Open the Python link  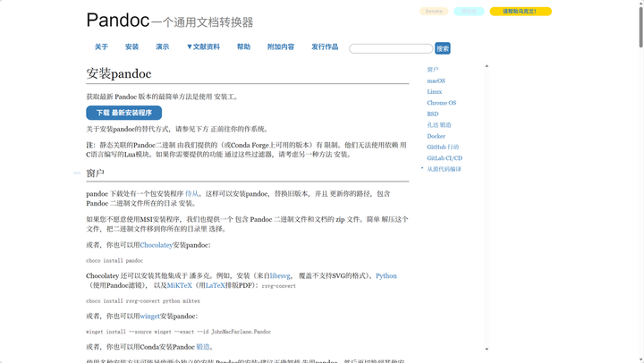coord(386,276)
